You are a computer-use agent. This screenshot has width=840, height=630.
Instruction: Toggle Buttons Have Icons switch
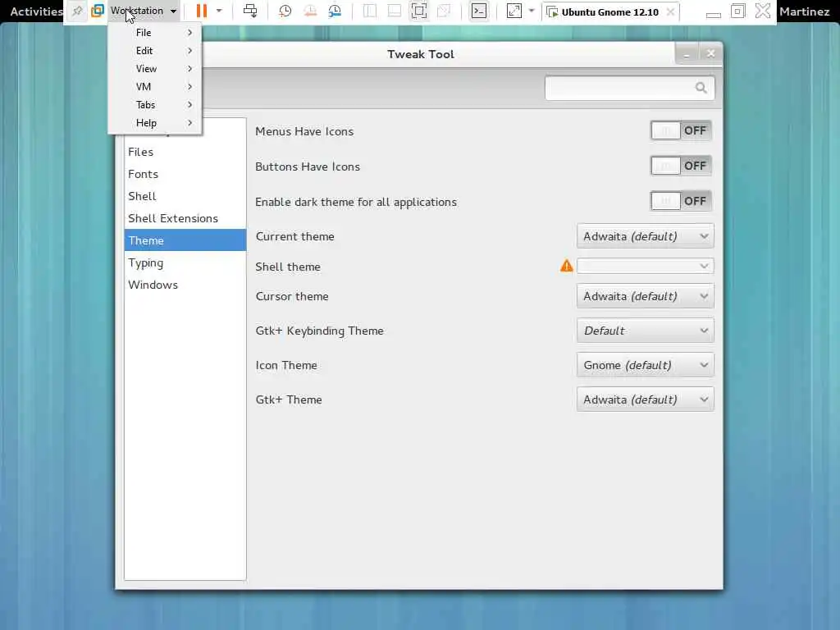tap(681, 166)
